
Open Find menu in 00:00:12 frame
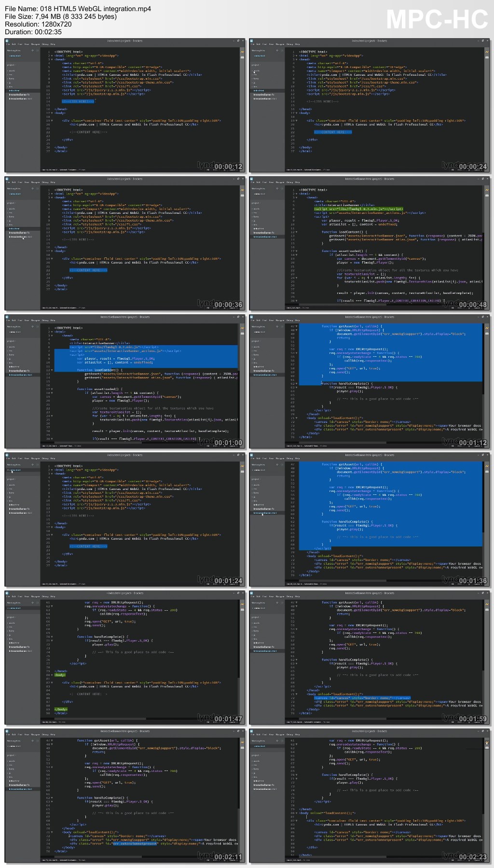tap(20, 44)
